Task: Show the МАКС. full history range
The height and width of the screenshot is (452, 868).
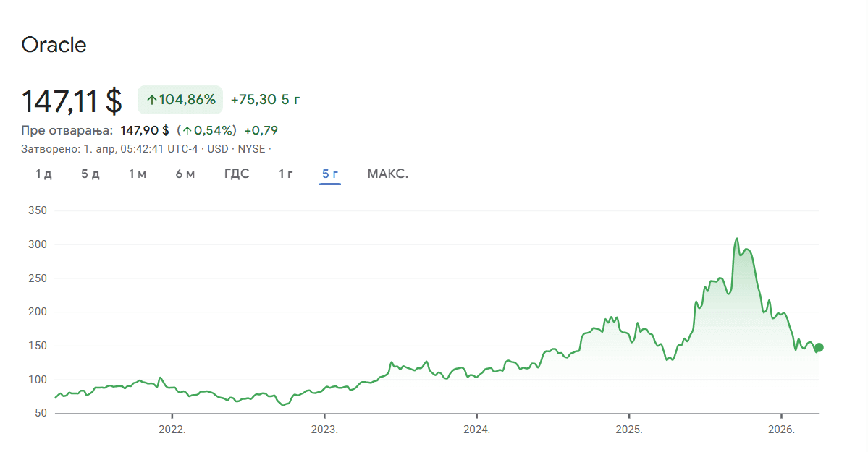Action: pyautogui.click(x=388, y=174)
